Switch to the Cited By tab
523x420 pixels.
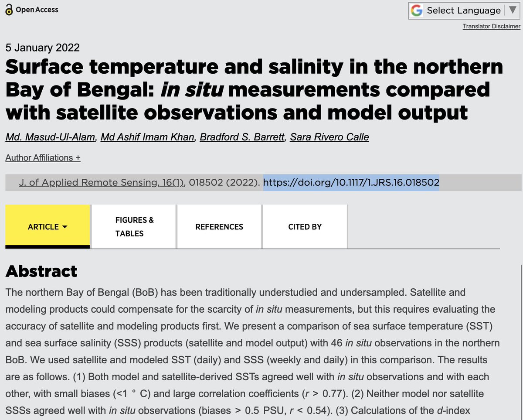coord(305,226)
